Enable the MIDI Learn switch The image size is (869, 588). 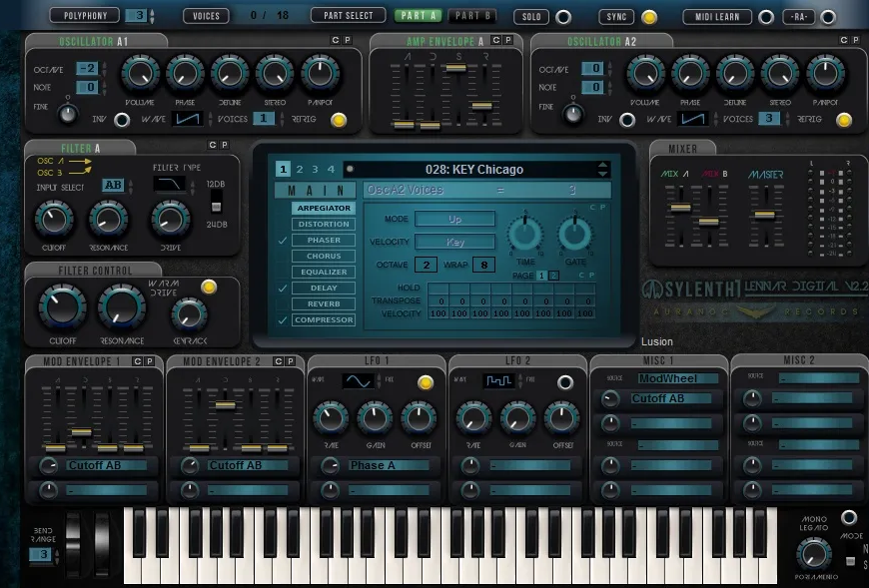(766, 17)
